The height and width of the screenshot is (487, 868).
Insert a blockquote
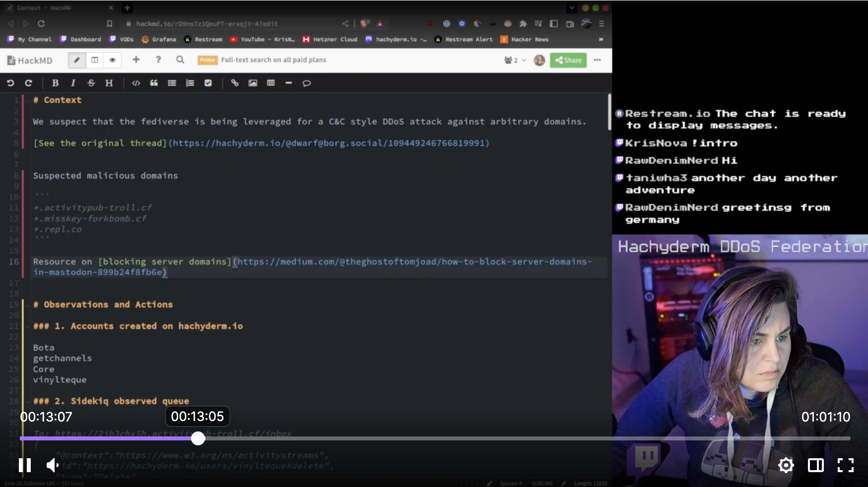tap(154, 83)
